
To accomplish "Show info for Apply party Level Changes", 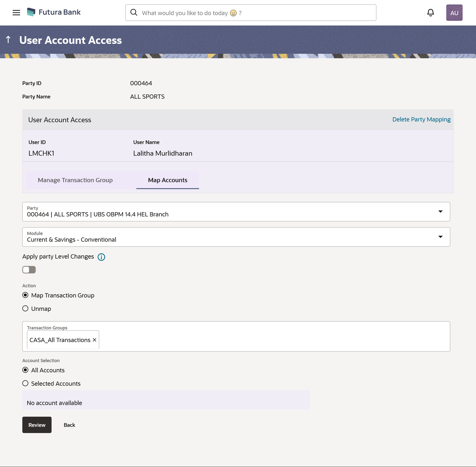I will pyautogui.click(x=101, y=257).
